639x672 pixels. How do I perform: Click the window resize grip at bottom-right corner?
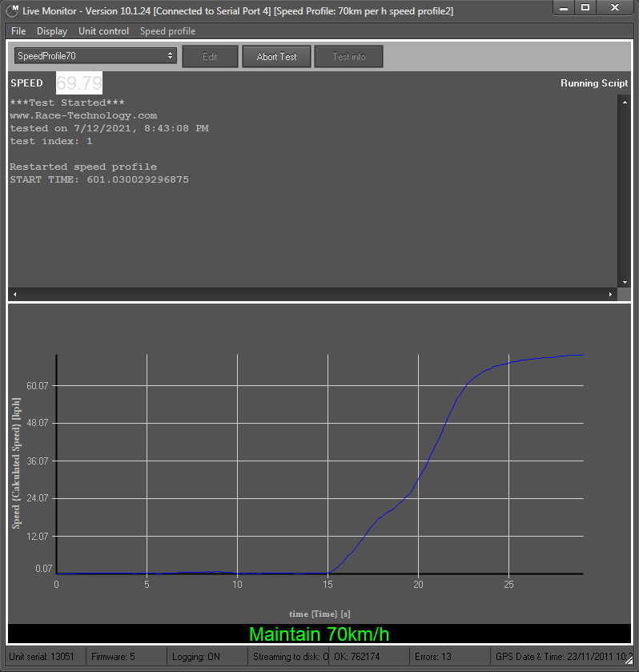[631, 665]
